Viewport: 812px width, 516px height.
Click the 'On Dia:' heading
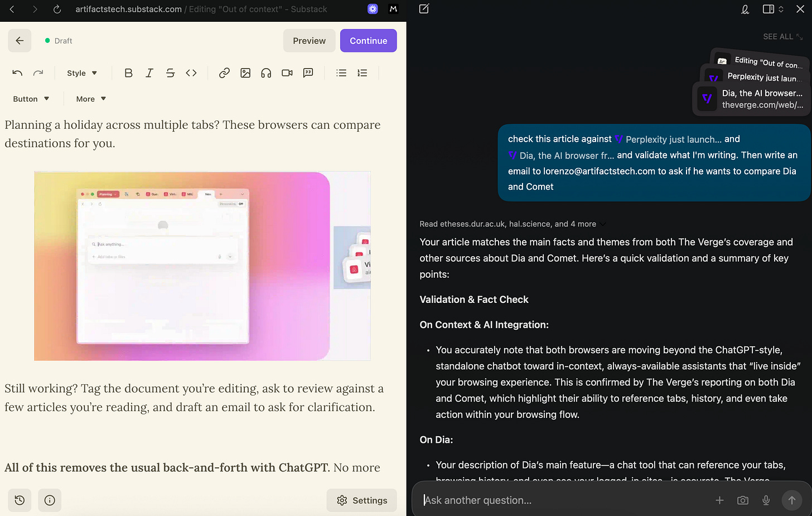coord(436,440)
